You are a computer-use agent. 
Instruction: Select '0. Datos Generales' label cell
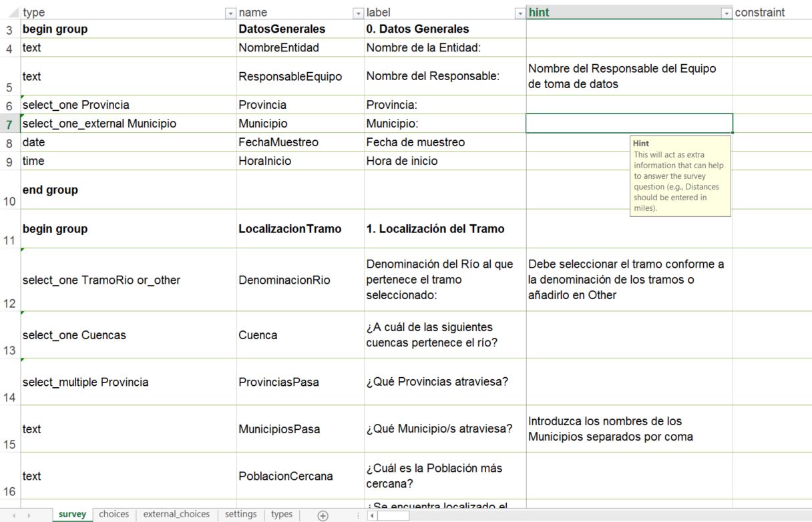tap(445, 29)
